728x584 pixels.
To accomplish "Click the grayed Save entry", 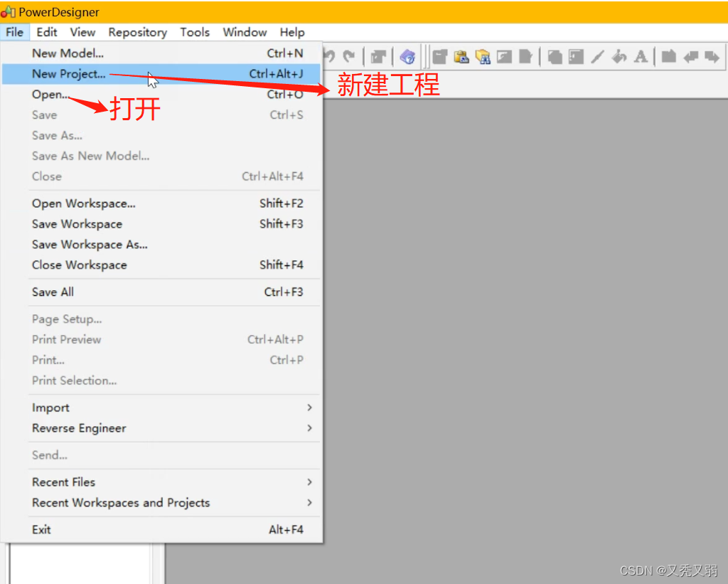I will (161, 115).
